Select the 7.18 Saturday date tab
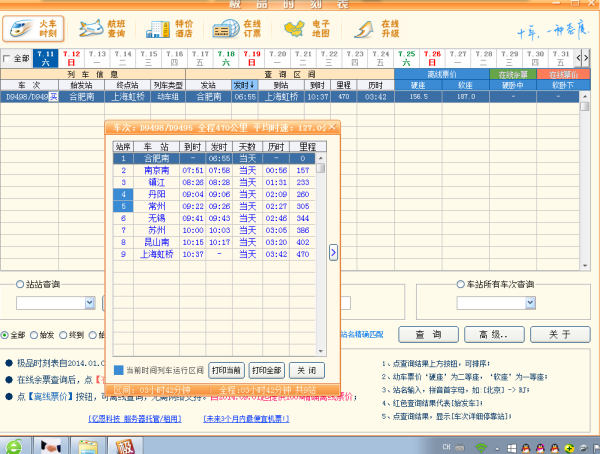 tap(226, 58)
